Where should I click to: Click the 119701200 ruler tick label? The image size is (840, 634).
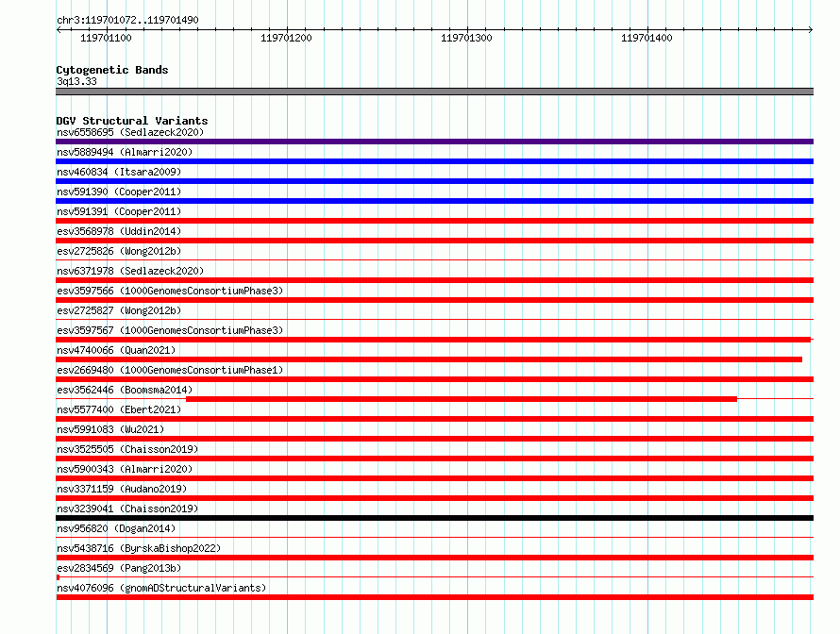(286, 38)
